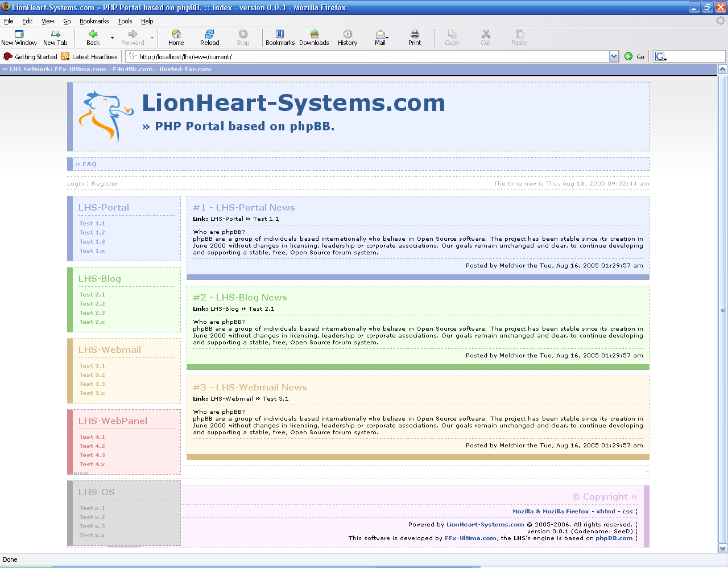Go to Home page icon

coord(176,38)
